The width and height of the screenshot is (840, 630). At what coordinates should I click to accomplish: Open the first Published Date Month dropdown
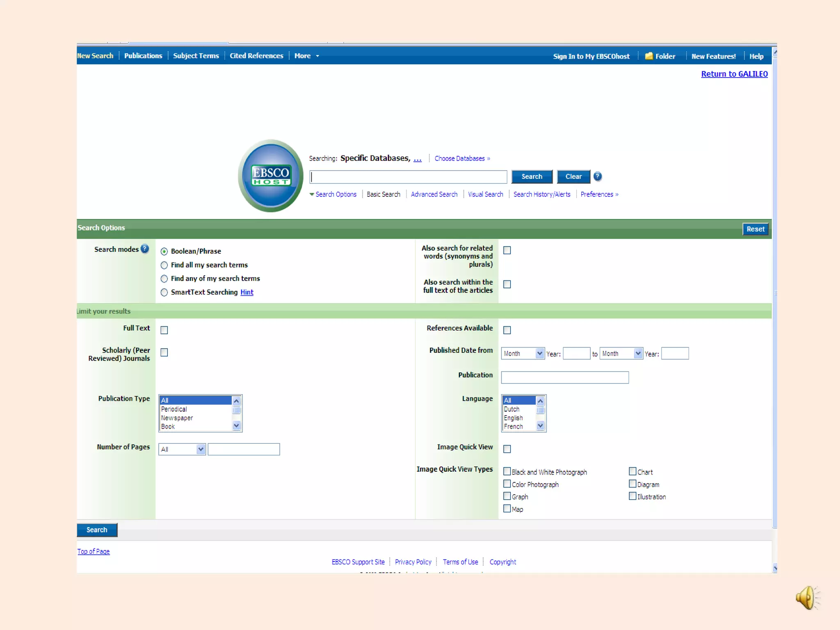click(x=523, y=353)
